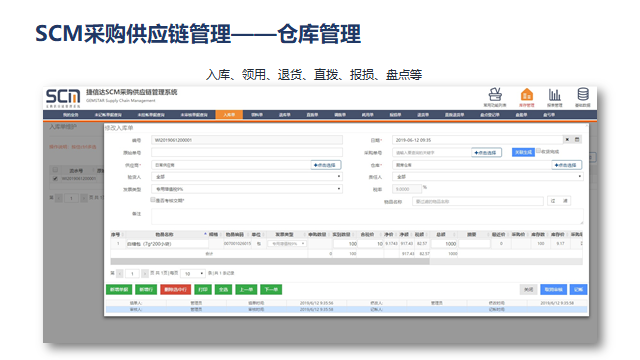The height and width of the screenshot is (360, 640).
Task: Click the blue 记账 button
Action: click(x=578, y=290)
